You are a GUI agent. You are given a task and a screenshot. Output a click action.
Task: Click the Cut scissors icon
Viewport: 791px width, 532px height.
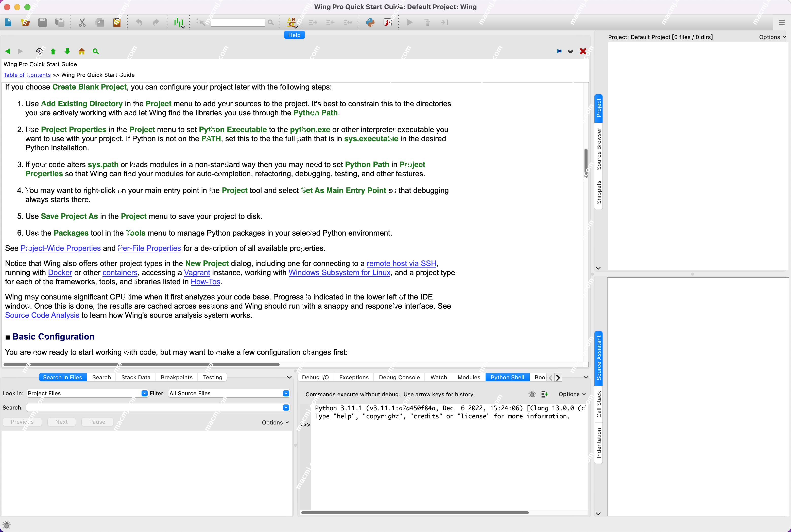(82, 22)
